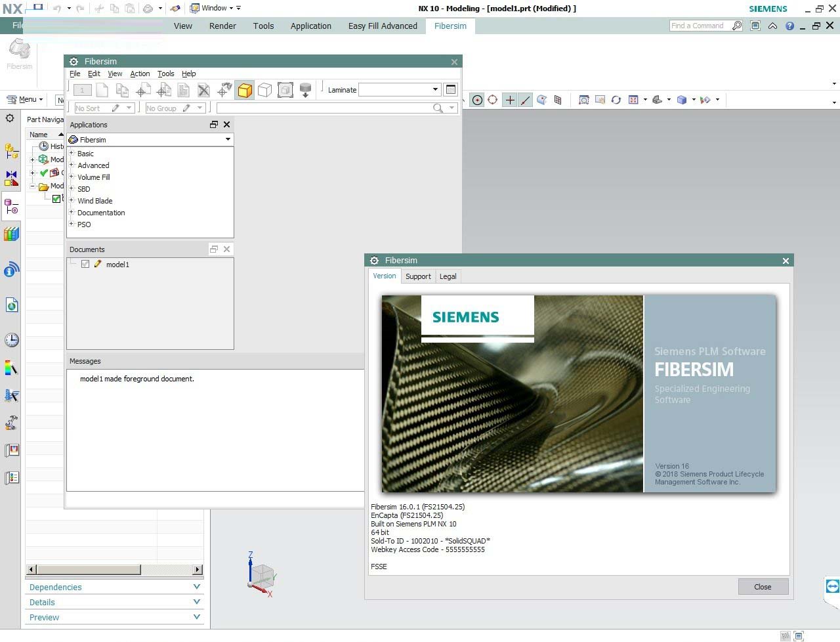This screenshot has width=840, height=642.
Task: Toggle the model1 document checkbox
Action: 85,264
